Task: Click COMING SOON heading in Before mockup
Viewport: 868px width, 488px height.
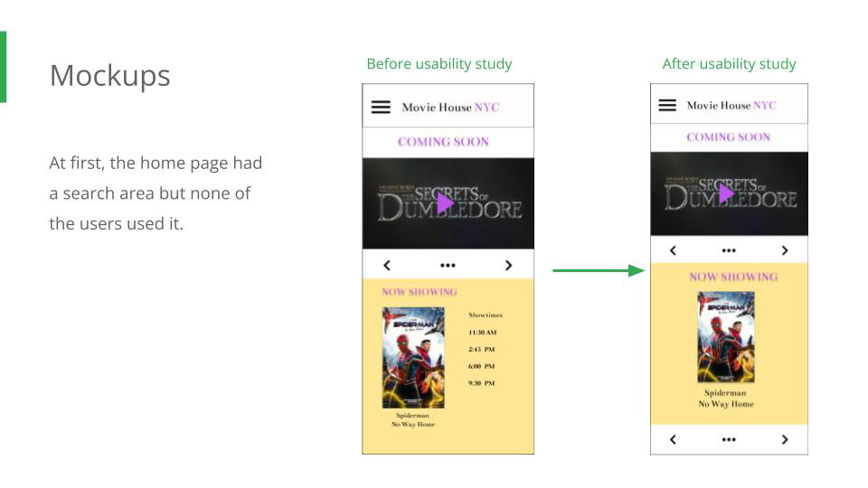Action: (443, 142)
